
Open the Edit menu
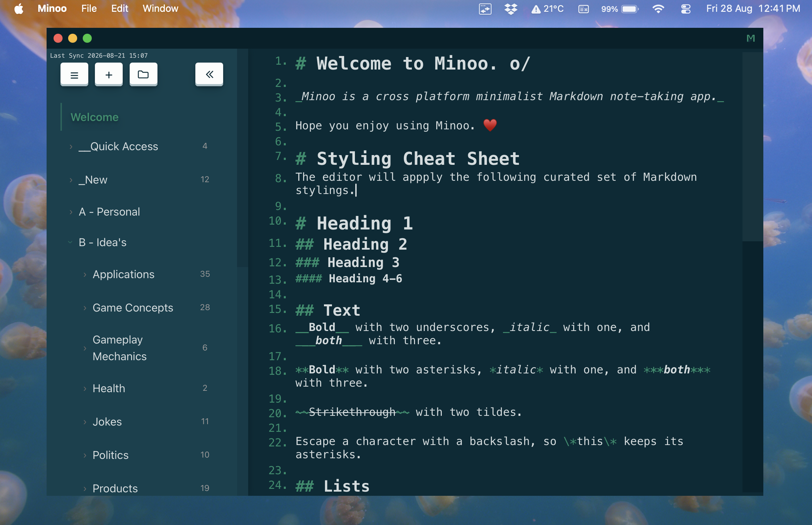click(x=120, y=9)
